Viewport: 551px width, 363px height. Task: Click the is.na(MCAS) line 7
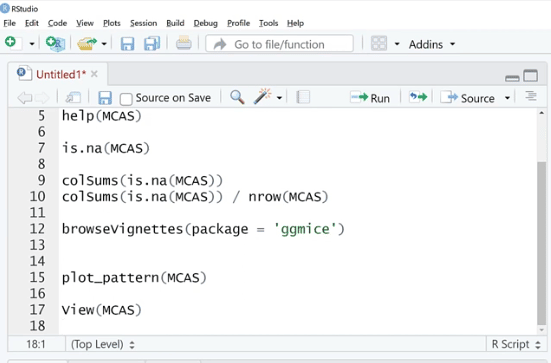(106, 148)
